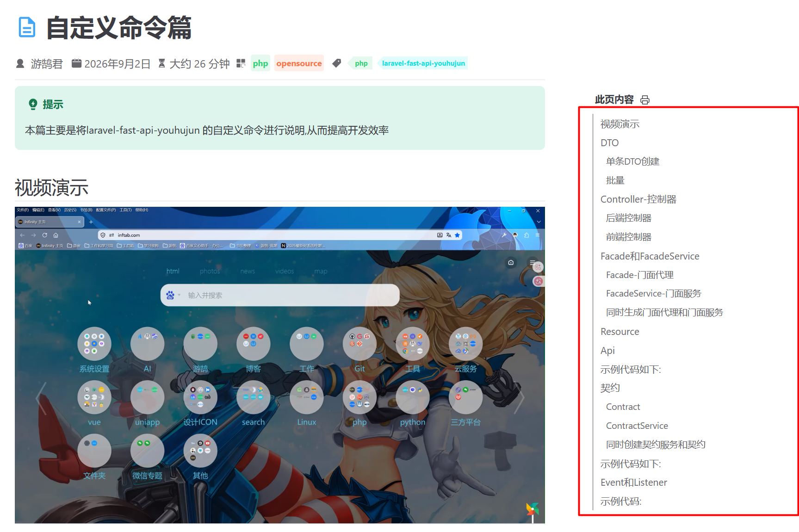Open the laravel-fast-api-youhujun tag

pyautogui.click(x=423, y=63)
